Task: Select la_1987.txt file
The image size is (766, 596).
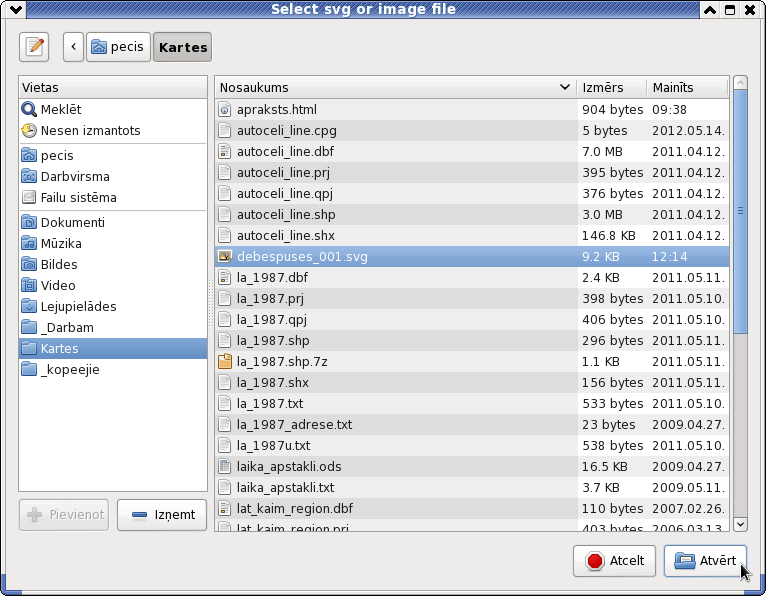Action: pyautogui.click(x=472, y=404)
